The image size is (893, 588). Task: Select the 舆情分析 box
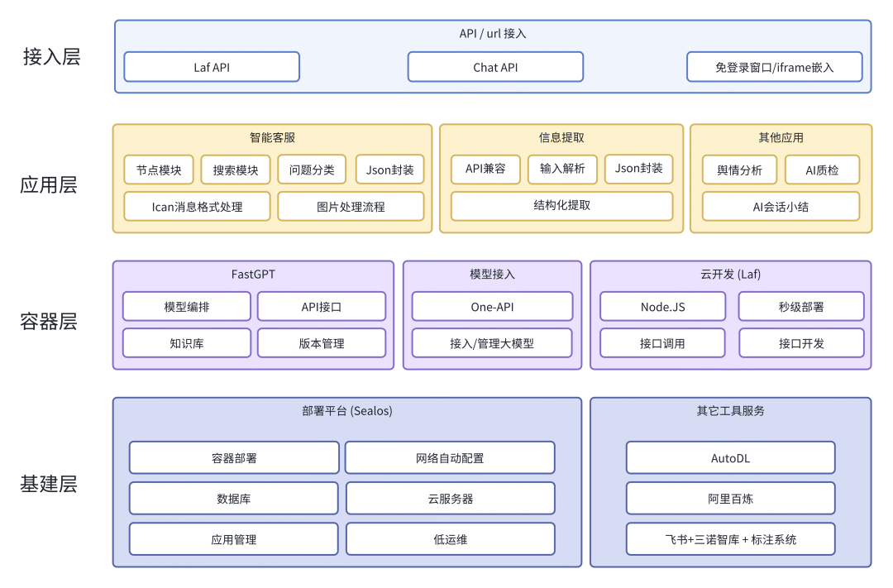pos(740,170)
